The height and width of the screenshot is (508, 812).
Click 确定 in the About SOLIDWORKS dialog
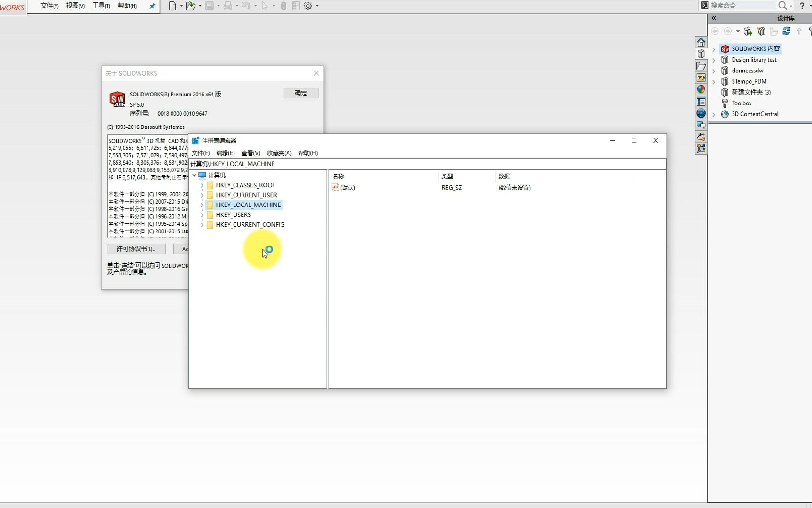click(x=301, y=93)
